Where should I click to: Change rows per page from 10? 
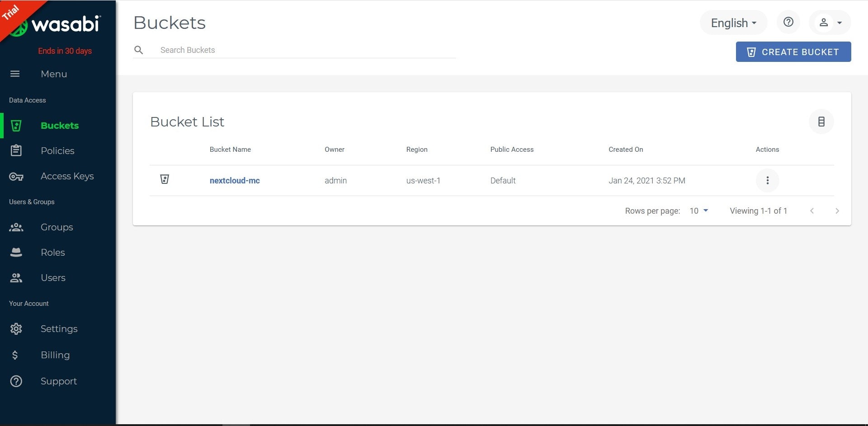point(699,211)
